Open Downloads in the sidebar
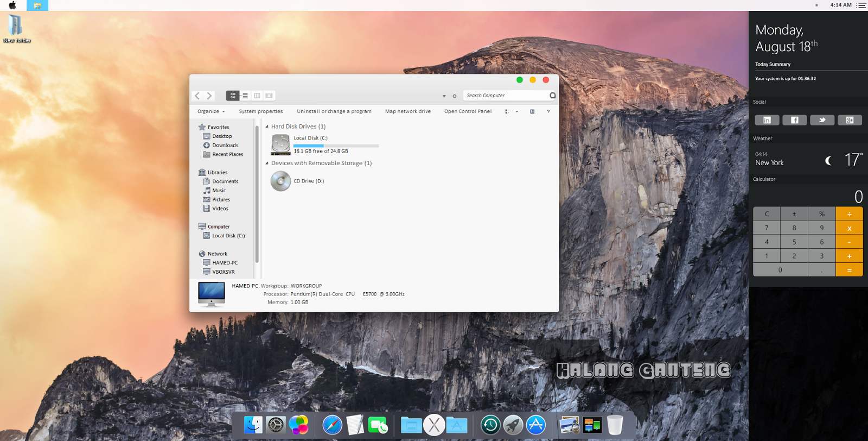 221,146
